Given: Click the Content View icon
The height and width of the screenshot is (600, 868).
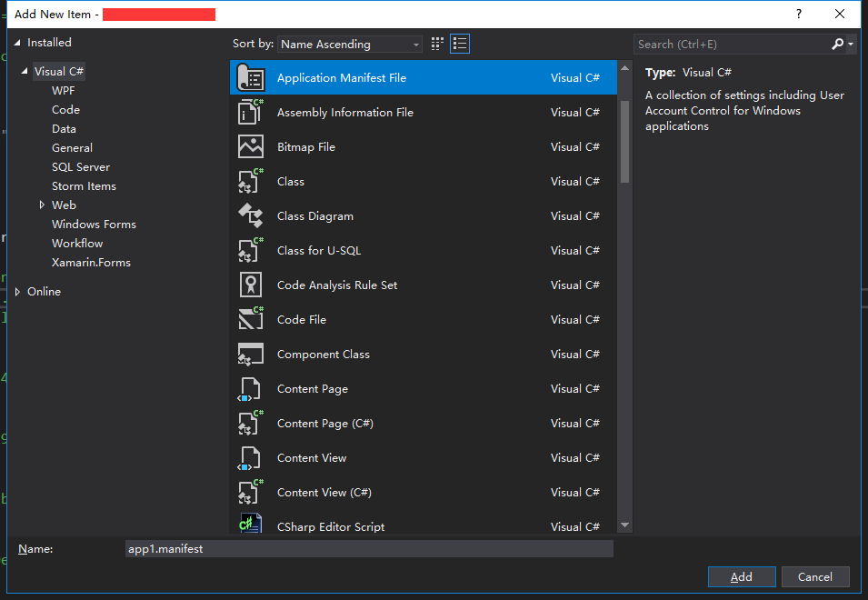Looking at the screenshot, I should [249, 458].
